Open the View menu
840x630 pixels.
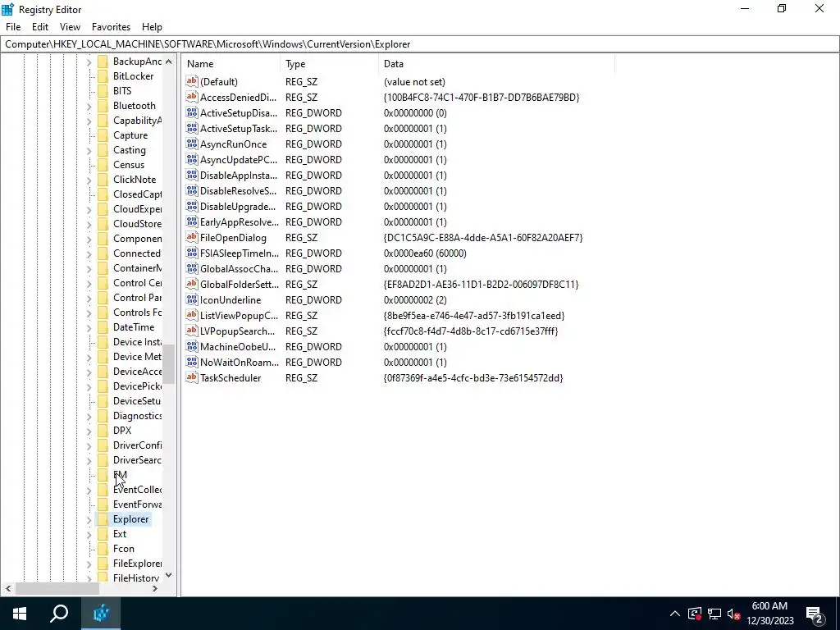(x=70, y=27)
